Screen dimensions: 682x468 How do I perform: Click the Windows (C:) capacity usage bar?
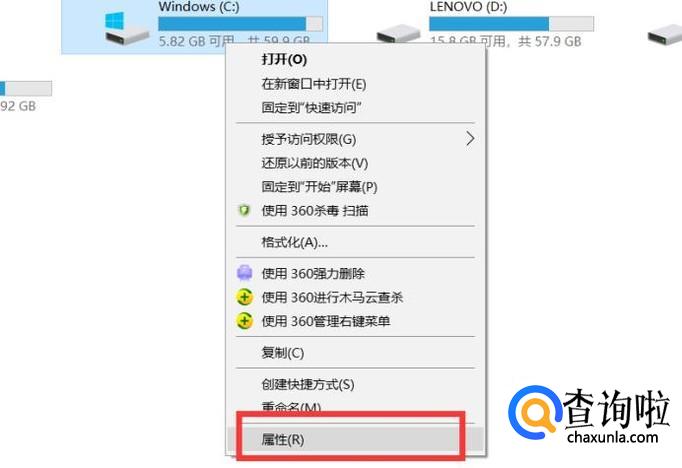coord(241,23)
